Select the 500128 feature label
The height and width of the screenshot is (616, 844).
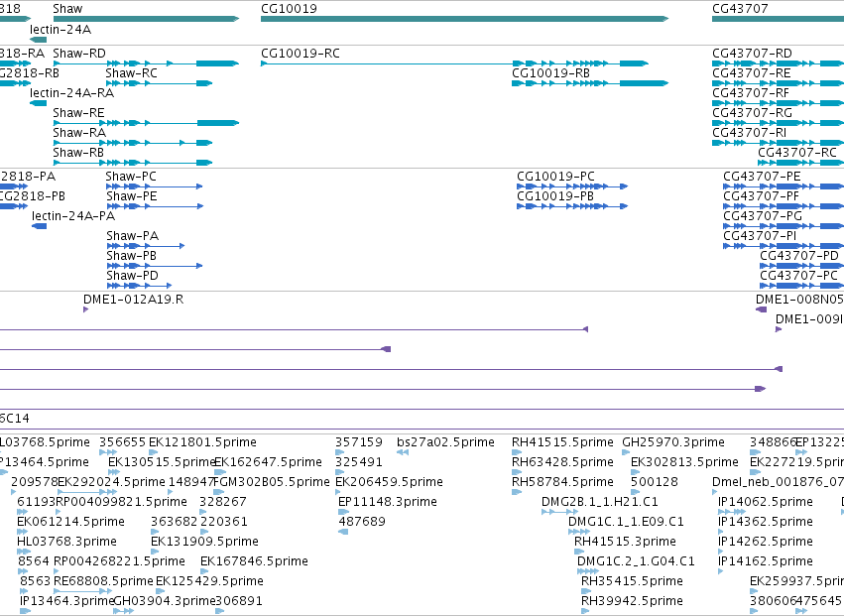point(655,482)
